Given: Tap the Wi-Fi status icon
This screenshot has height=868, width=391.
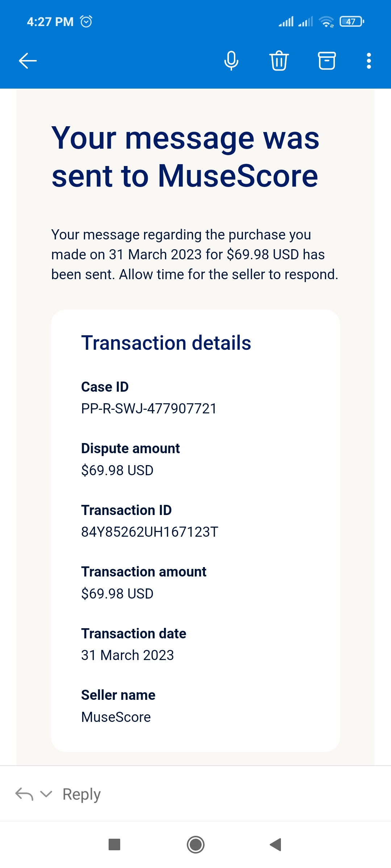Looking at the screenshot, I should click(326, 22).
